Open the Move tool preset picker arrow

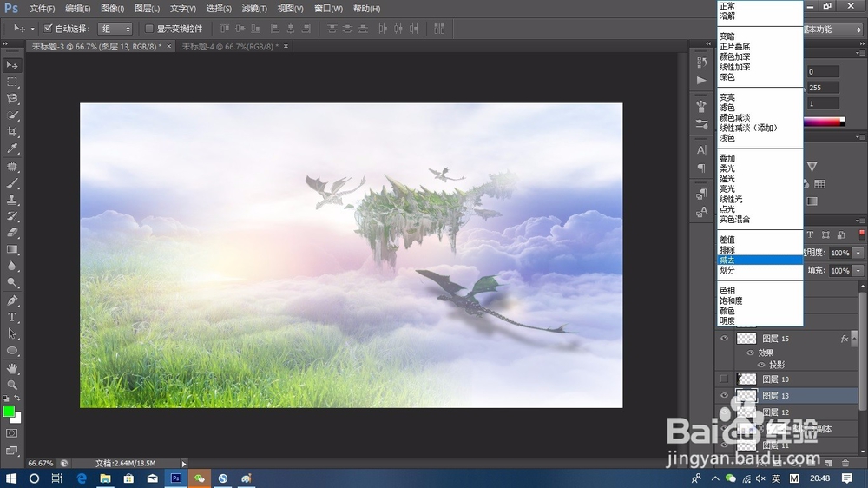pyautogui.click(x=33, y=29)
